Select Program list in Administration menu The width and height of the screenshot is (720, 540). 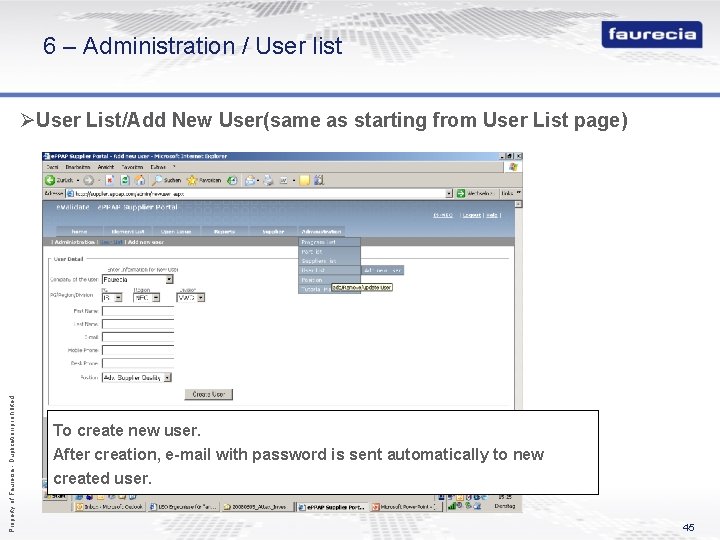(x=329, y=242)
